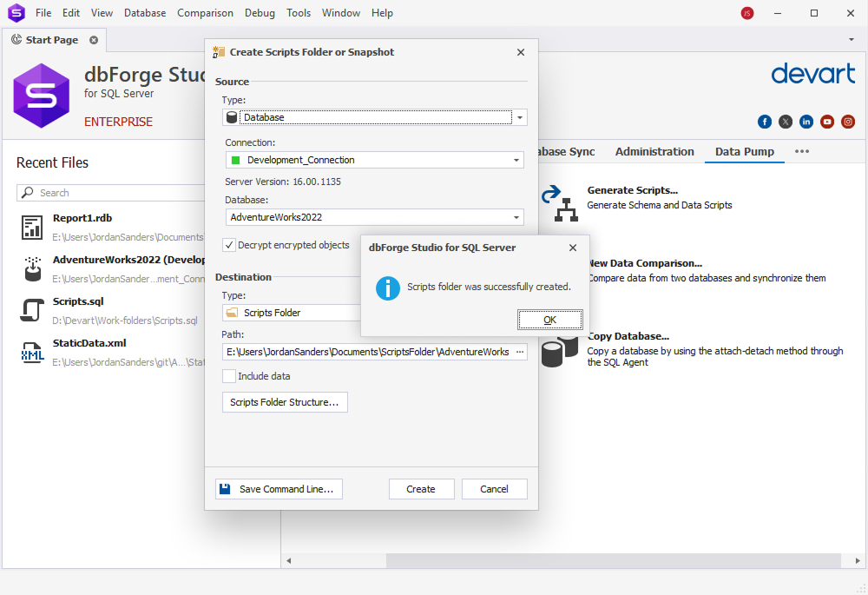Enable the Include data checkbox
Screen dimensions: 868x595
(229, 376)
